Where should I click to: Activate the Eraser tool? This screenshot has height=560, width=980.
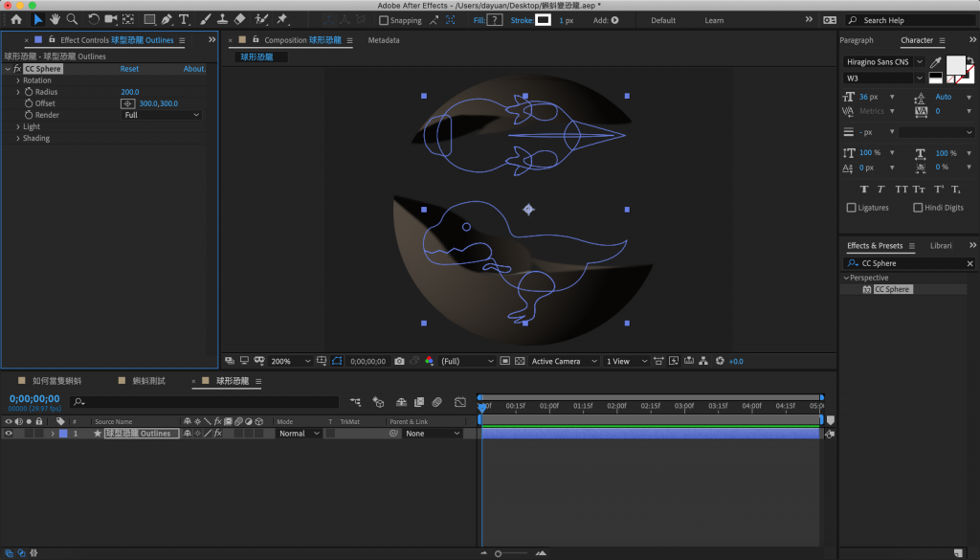pyautogui.click(x=239, y=19)
